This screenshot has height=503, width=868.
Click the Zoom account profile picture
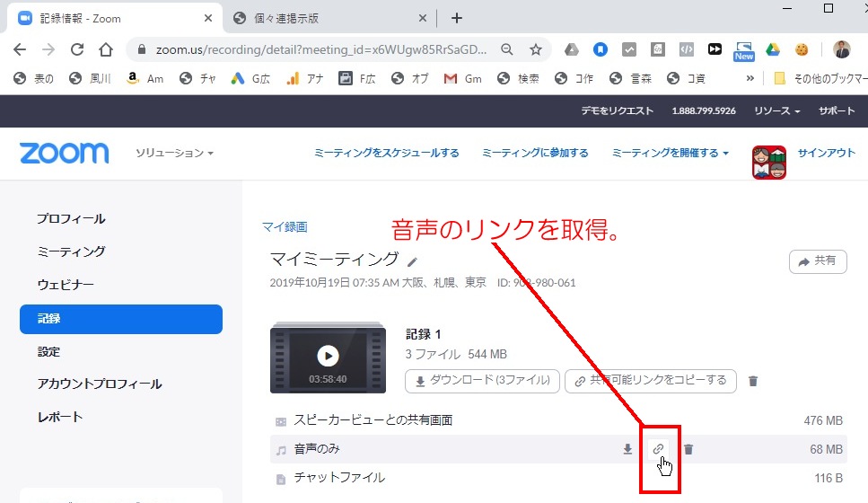(x=769, y=163)
